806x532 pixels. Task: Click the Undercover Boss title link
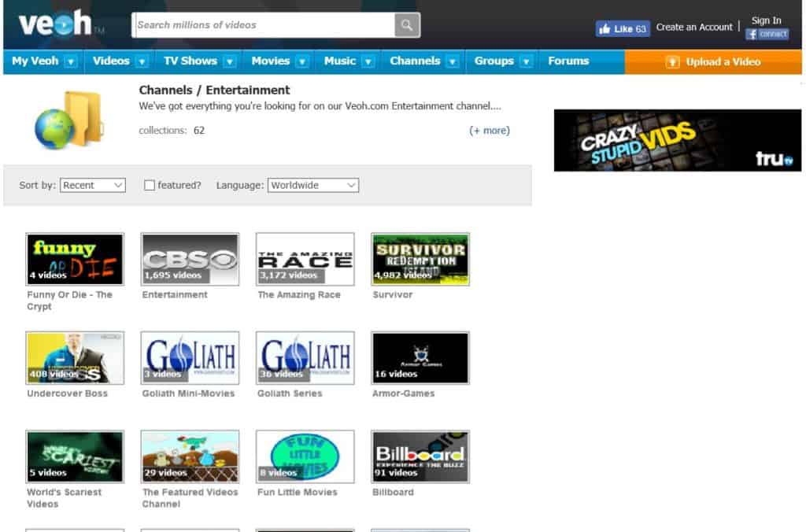(68, 393)
